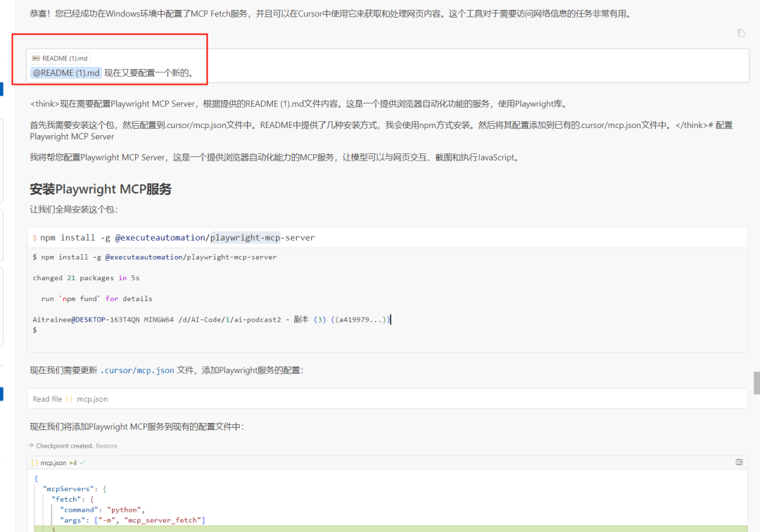The image size is (760, 532).
Task: Click the text 让我们全局安装这个包
Action: 74,209
